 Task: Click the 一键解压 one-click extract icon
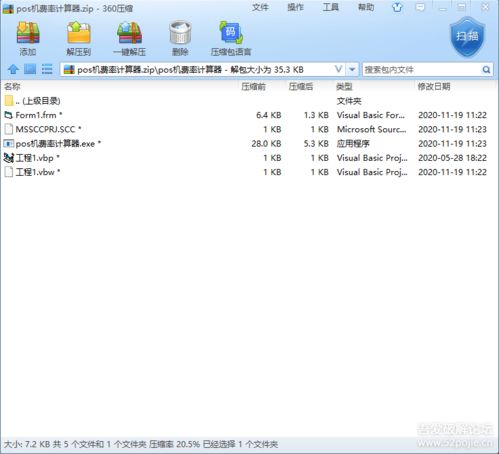point(129,33)
